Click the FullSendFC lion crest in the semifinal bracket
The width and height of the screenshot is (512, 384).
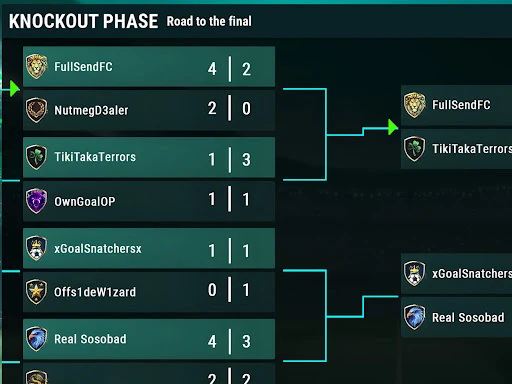tap(414, 105)
